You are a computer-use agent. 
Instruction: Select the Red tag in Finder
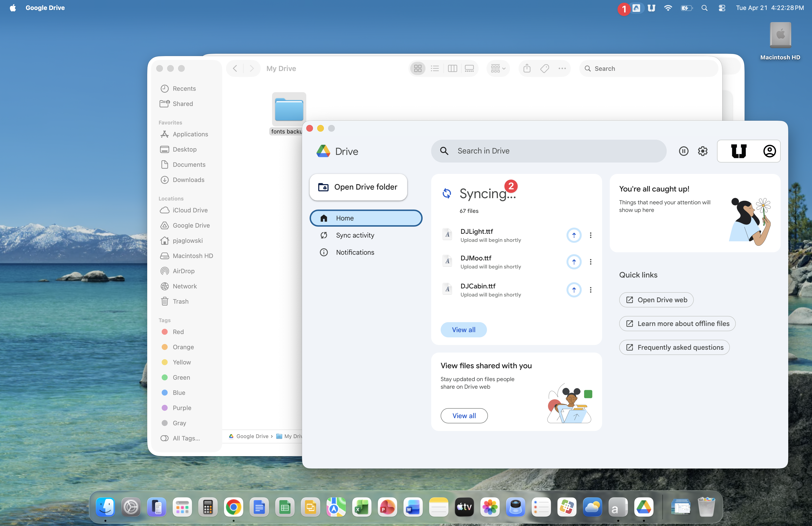(x=178, y=332)
